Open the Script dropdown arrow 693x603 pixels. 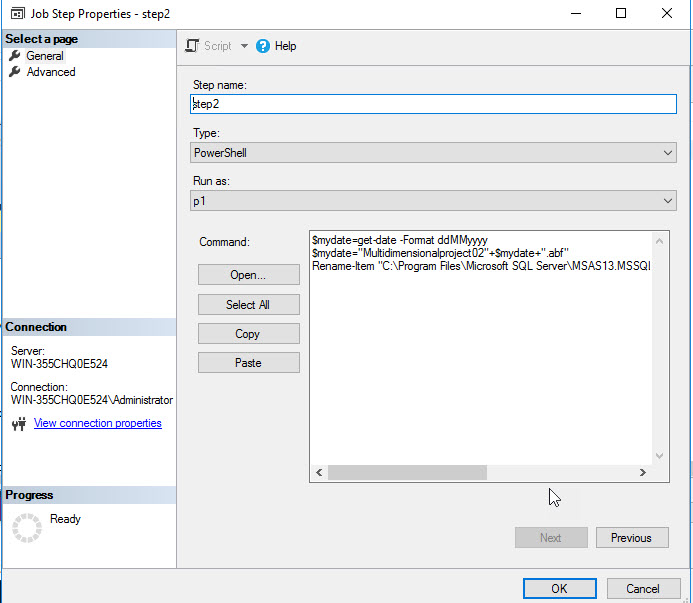(x=244, y=46)
